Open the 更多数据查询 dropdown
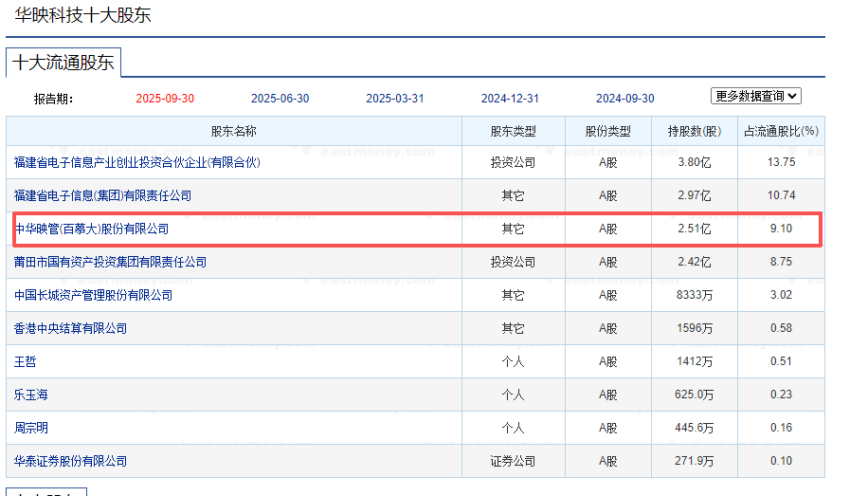 755,96
